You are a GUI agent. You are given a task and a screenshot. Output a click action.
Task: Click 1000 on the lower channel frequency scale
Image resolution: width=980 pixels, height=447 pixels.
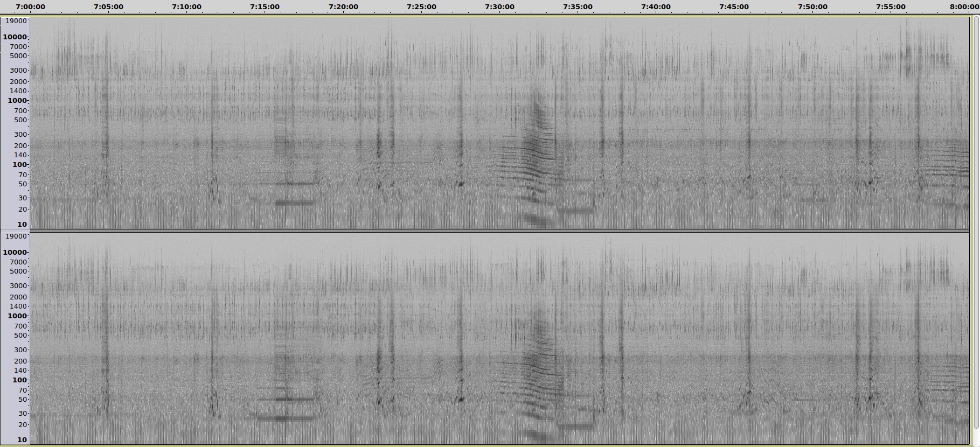(x=17, y=316)
